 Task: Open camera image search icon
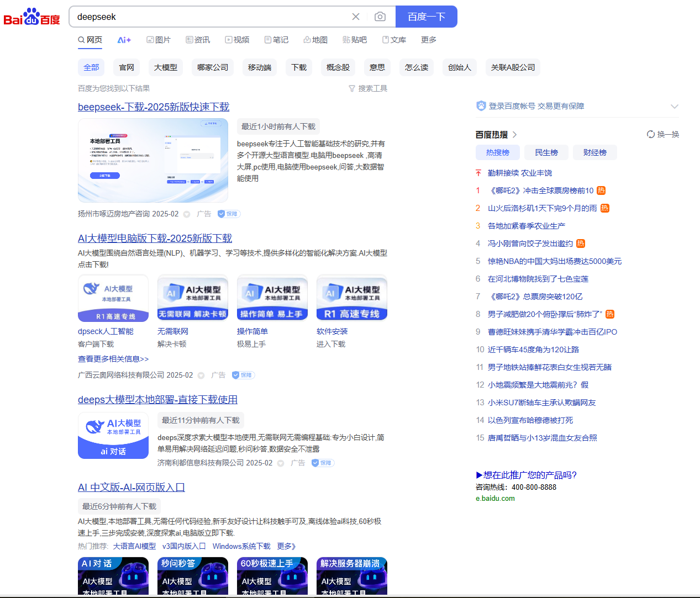pos(380,17)
